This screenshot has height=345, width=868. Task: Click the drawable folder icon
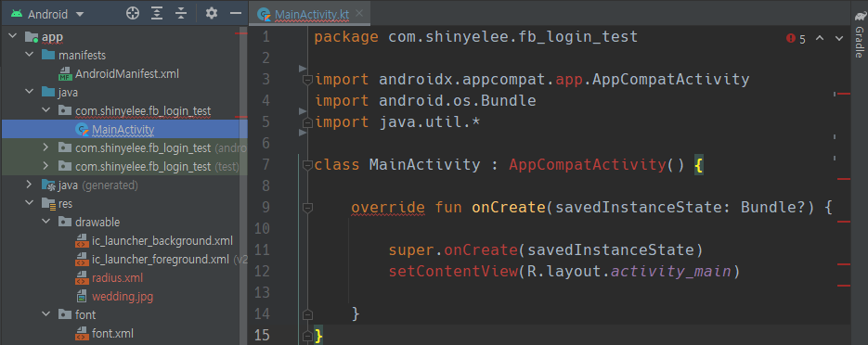pyautogui.click(x=65, y=223)
